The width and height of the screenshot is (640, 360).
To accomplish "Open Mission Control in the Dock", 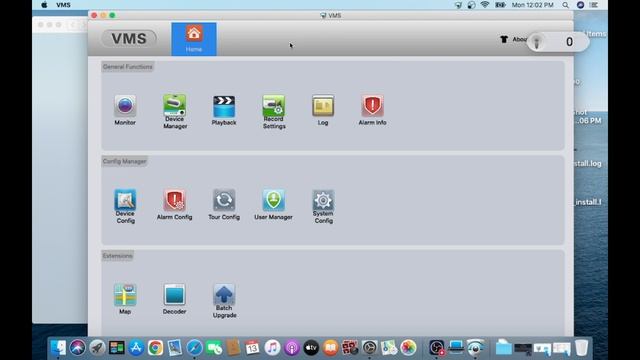I will (x=116, y=348).
